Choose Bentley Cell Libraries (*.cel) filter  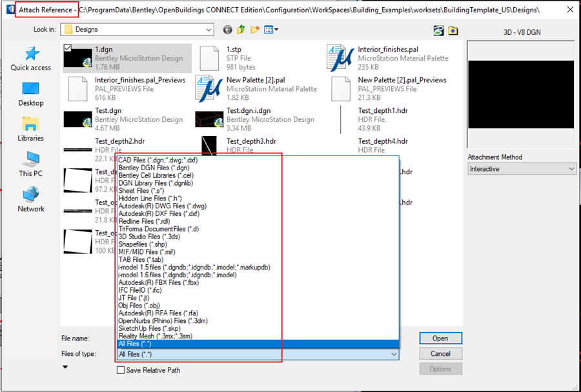[258, 175]
